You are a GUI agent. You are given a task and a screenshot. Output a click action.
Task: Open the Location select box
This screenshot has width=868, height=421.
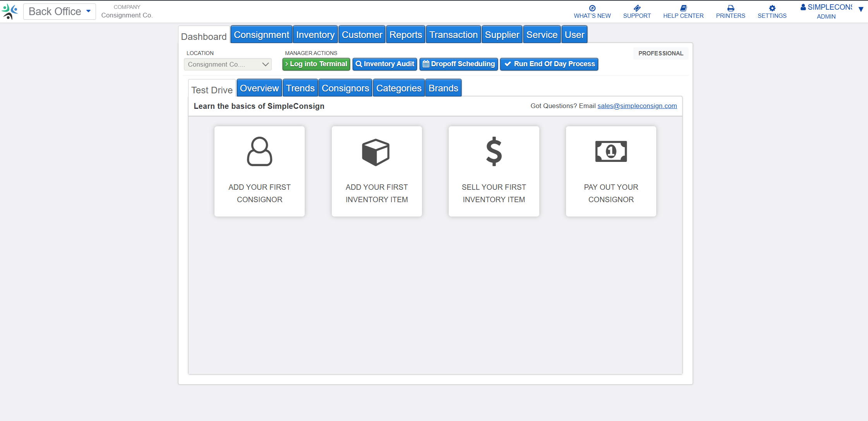click(x=228, y=64)
